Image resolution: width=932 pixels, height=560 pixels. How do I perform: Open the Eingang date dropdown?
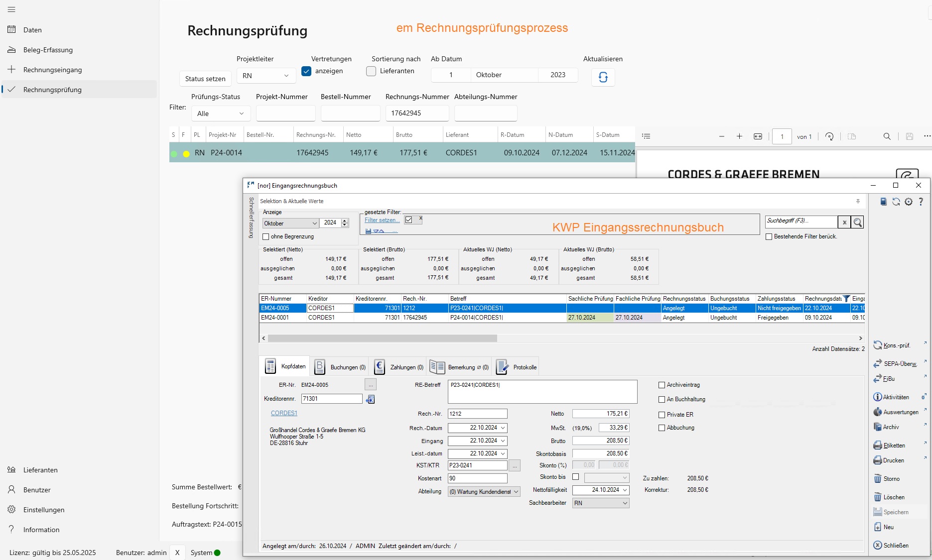(503, 441)
